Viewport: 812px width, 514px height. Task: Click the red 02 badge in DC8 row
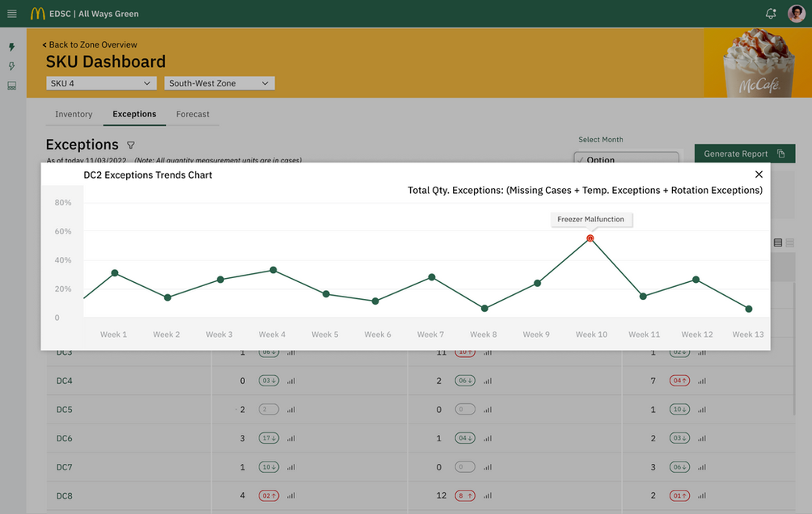(x=269, y=495)
